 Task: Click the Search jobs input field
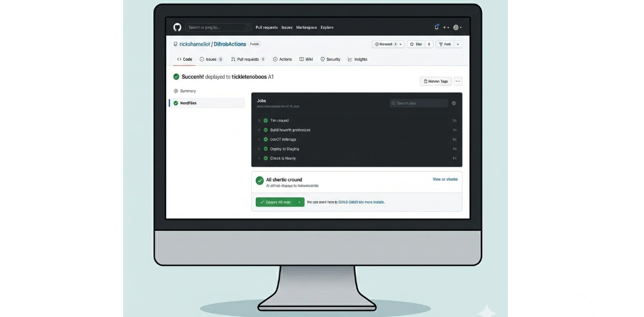[419, 103]
